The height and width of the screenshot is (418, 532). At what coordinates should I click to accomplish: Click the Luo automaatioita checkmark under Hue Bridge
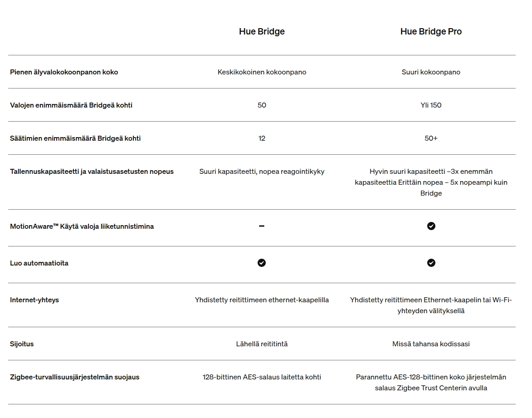coord(262,263)
